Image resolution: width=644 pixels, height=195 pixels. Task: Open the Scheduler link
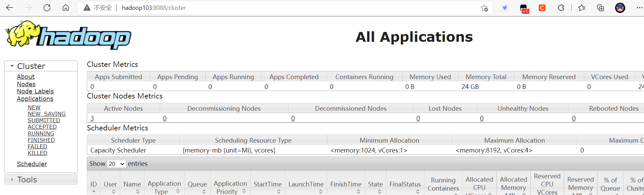[x=32, y=164]
